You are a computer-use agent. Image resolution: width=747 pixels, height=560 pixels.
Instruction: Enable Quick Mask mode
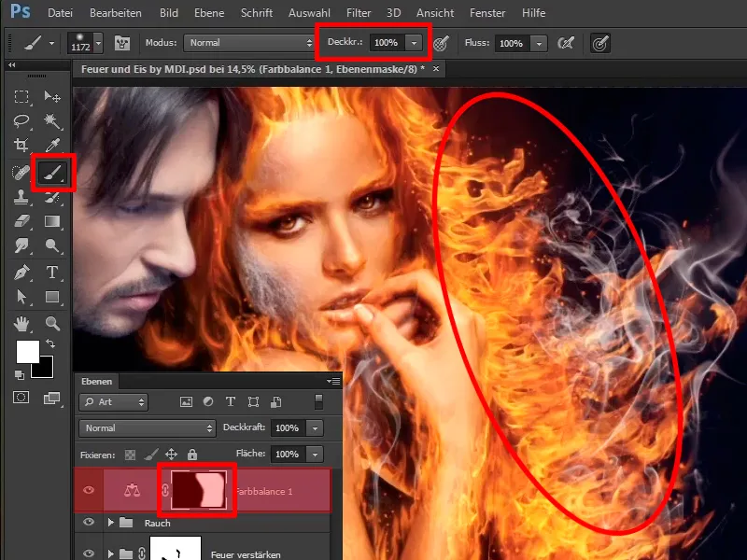point(21,398)
